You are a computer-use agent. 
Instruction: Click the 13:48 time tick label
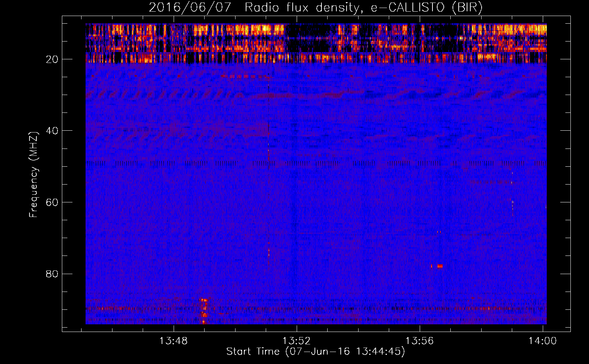coord(174,341)
